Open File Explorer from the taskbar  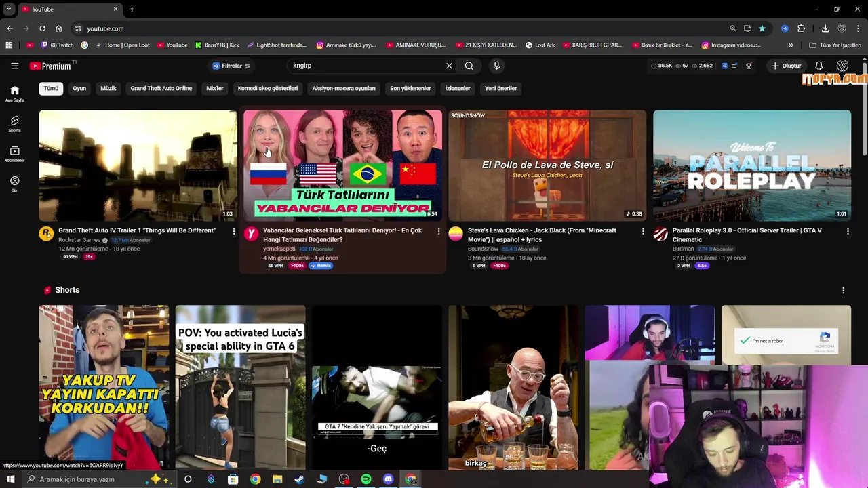point(277,479)
